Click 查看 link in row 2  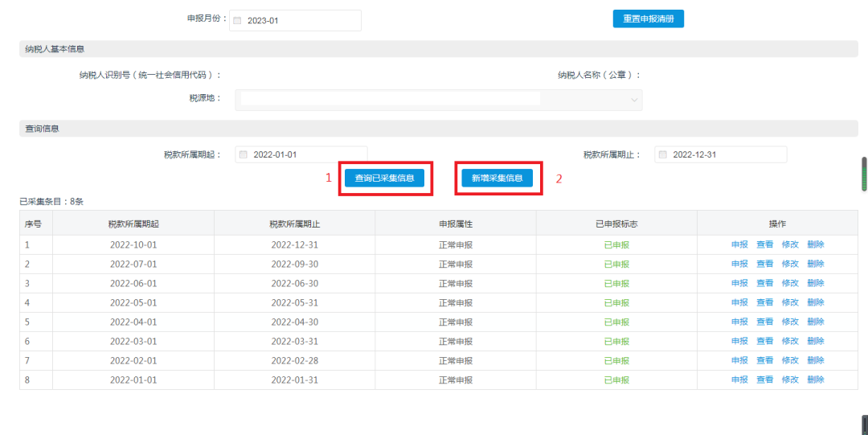(764, 264)
